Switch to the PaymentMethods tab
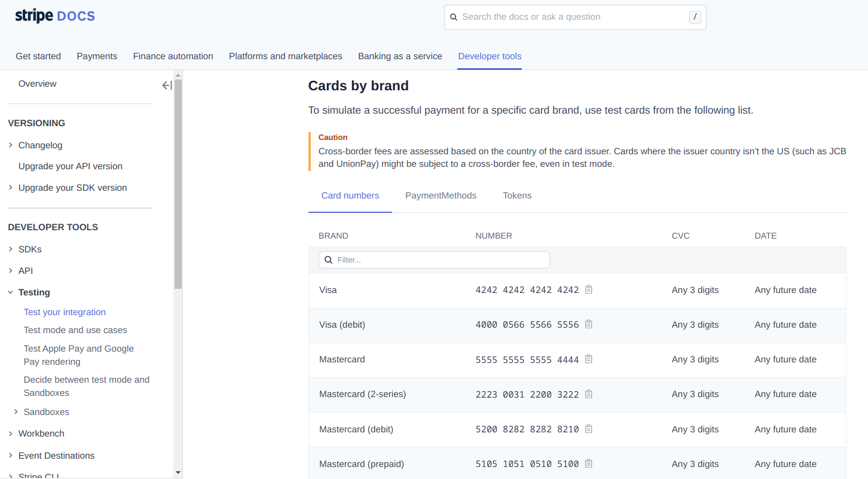The height and width of the screenshot is (479, 868). [x=441, y=196]
